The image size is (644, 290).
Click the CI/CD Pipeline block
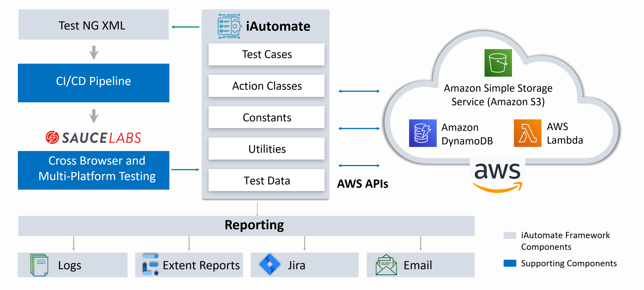coord(94,83)
